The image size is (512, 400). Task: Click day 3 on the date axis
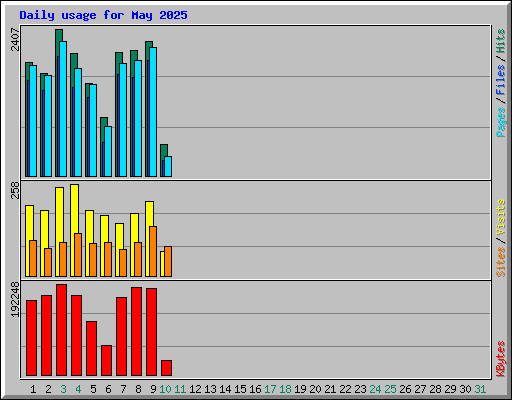tap(63, 389)
